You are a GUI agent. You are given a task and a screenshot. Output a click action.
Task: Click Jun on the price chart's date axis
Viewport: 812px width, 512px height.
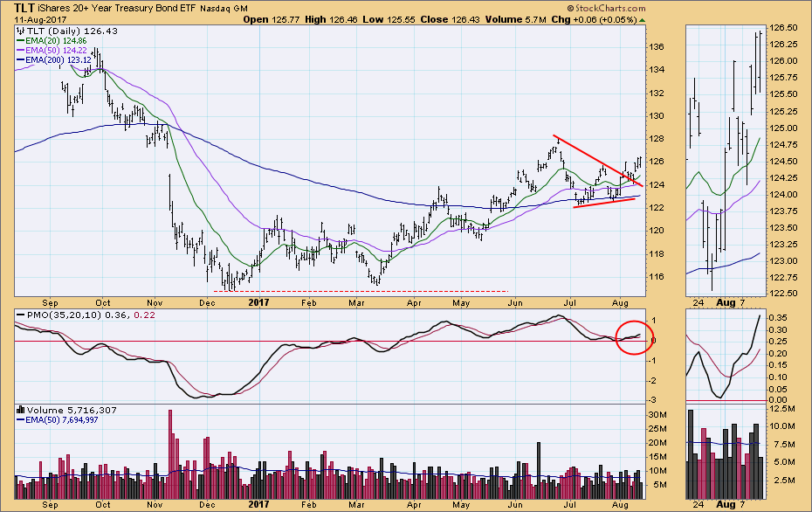(x=515, y=302)
